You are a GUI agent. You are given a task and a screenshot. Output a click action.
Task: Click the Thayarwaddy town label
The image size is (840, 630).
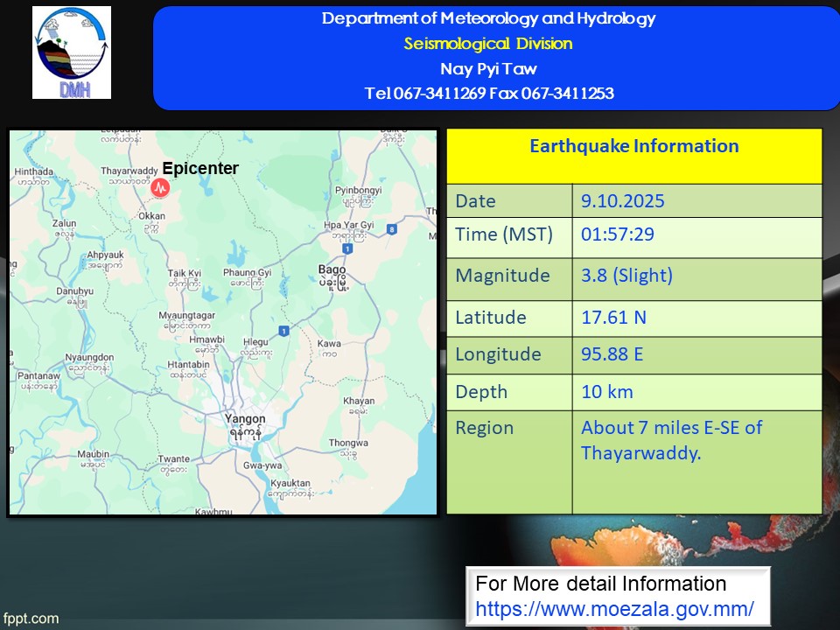pos(129,174)
